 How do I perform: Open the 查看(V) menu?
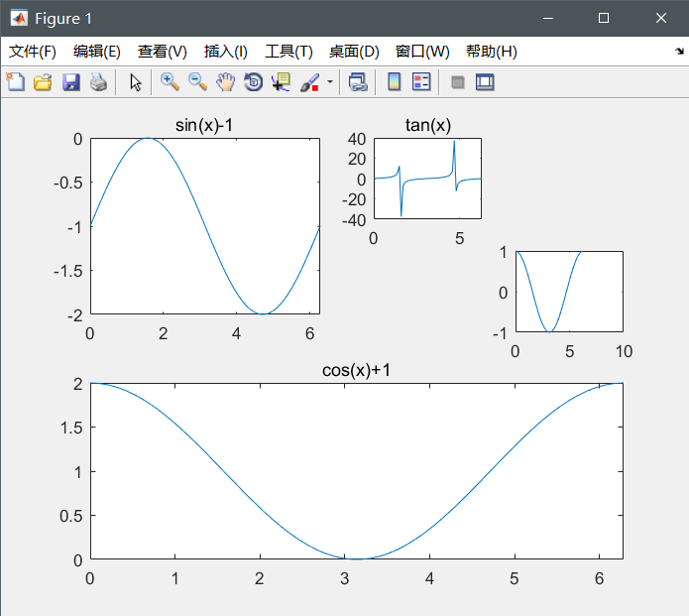[x=163, y=52]
